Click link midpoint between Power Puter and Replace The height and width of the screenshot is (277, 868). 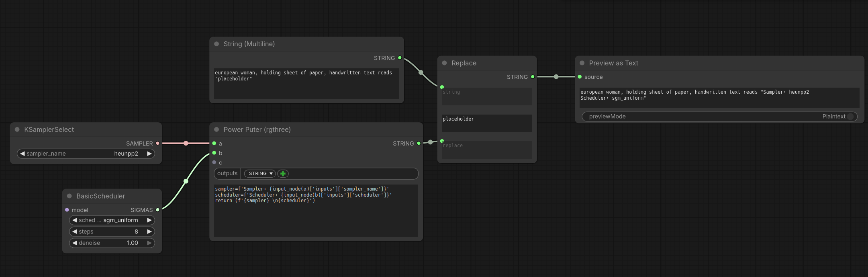pyautogui.click(x=431, y=142)
